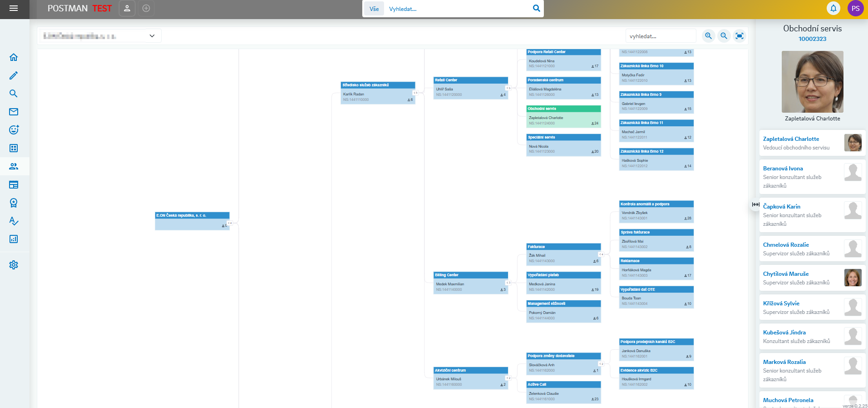Select the Obchodní servis green node
Viewport: 868px width, 408px height.
click(563, 116)
